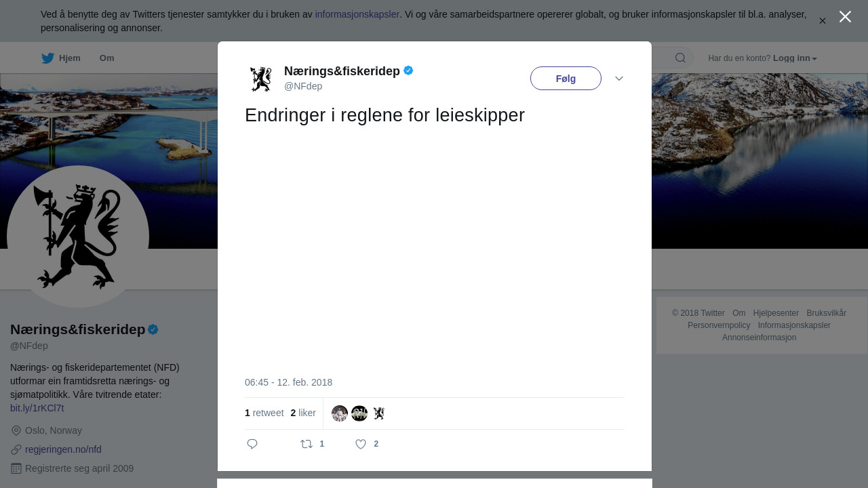Click the verified badge beside tweet author
The image size is (868, 488).
408,70
